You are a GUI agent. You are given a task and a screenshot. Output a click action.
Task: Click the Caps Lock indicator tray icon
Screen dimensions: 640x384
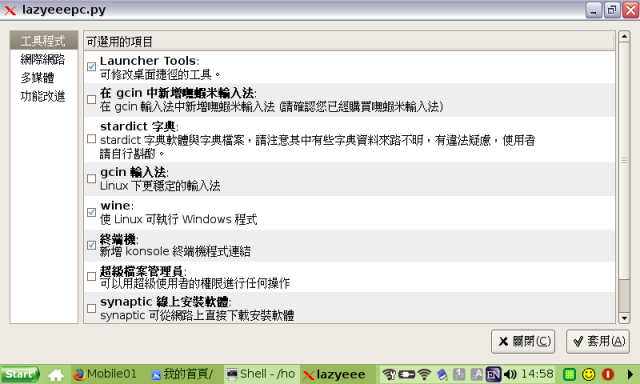point(476,374)
